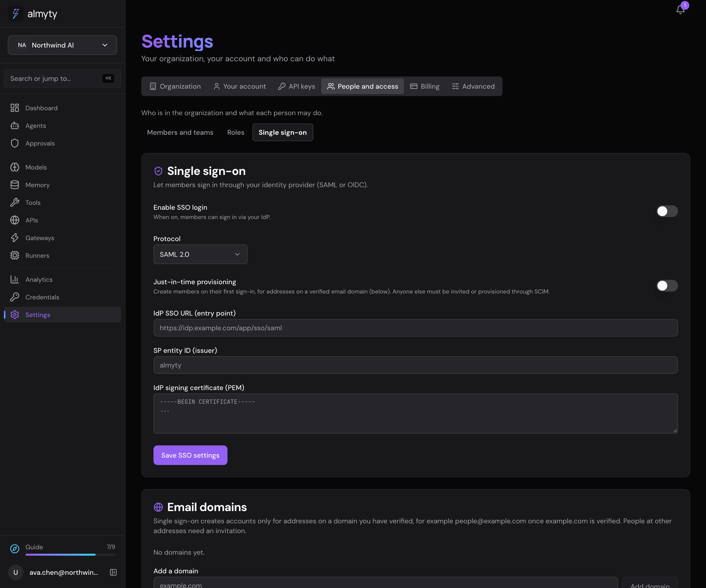The image size is (706, 588).
Task: Open the Credentials page
Action: [x=63, y=297]
